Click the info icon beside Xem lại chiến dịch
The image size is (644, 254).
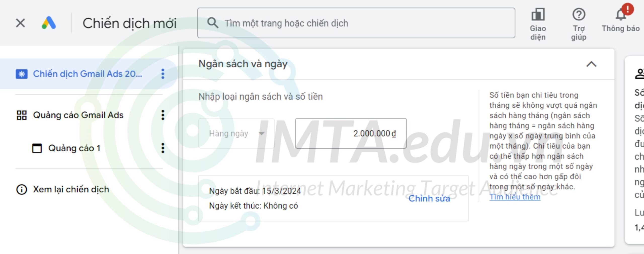coord(22,190)
